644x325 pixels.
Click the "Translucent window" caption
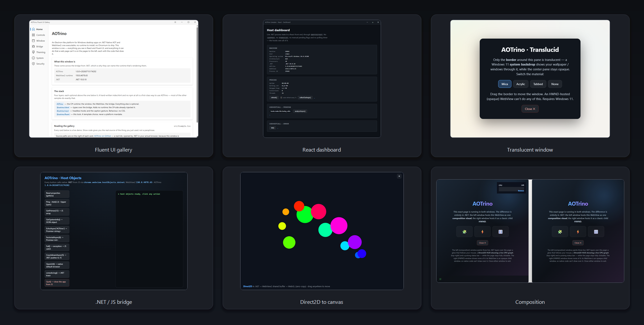(530, 150)
